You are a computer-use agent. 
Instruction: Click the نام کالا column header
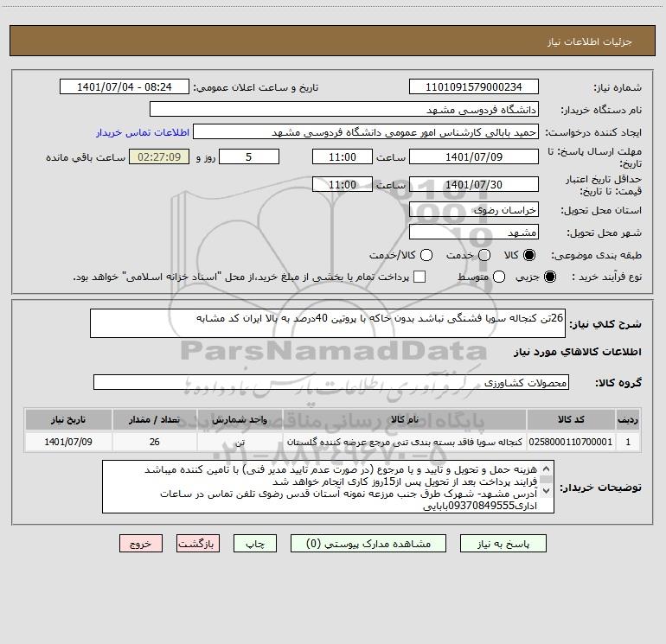(x=405, y=419)
